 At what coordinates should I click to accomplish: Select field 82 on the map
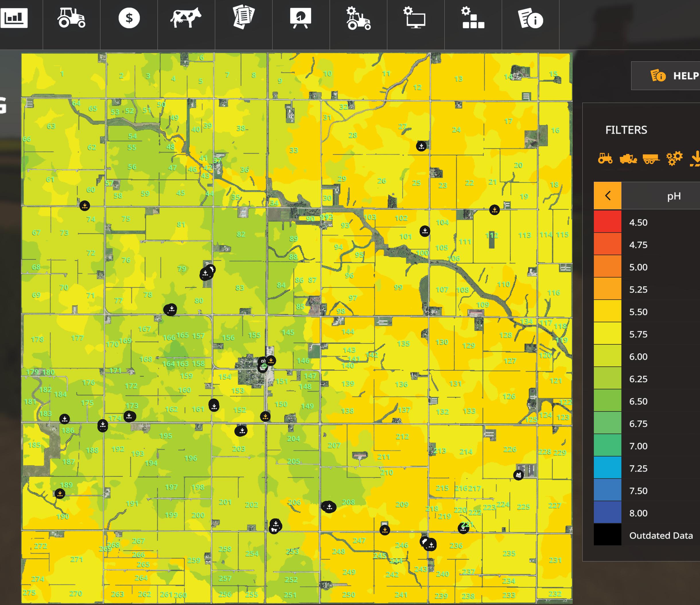pyautogui.click(x=241, y=234)
